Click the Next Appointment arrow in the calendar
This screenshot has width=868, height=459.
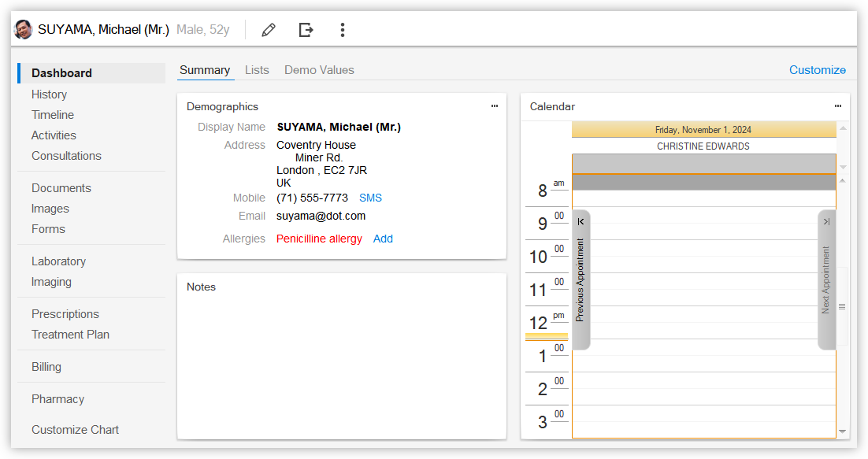tap(826, 279)
